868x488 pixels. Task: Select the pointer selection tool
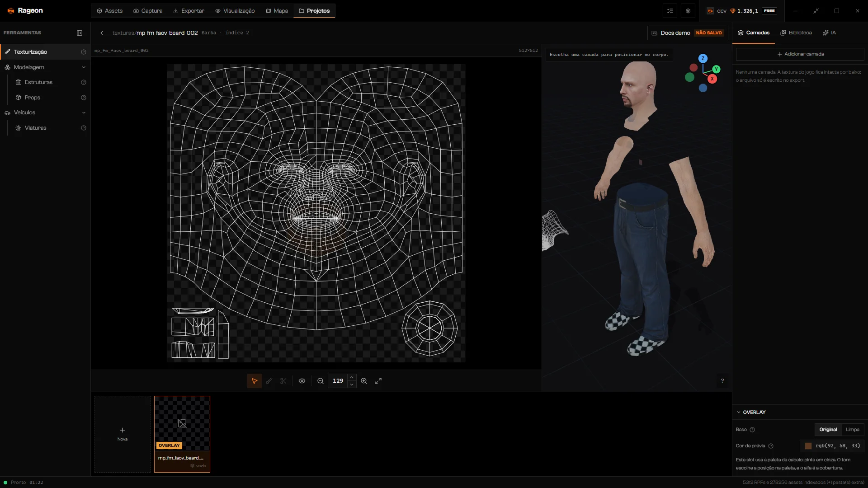(x=255, y=381)
